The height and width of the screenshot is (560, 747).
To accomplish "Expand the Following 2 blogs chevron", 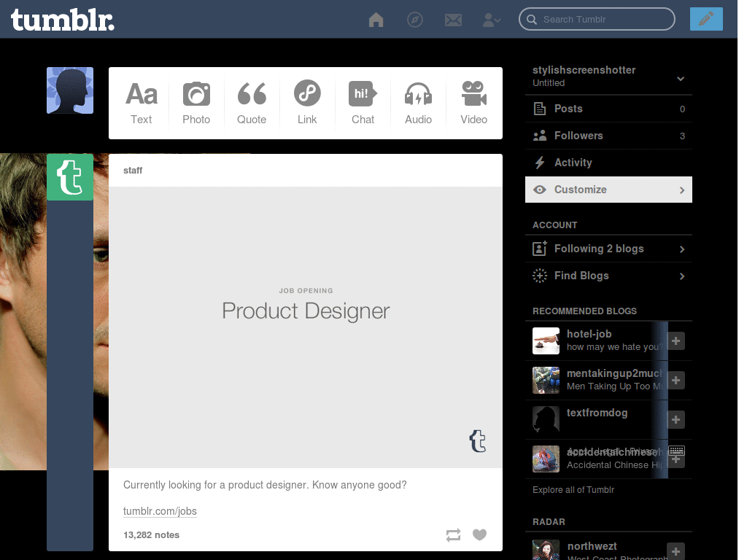I will (682, 249).
